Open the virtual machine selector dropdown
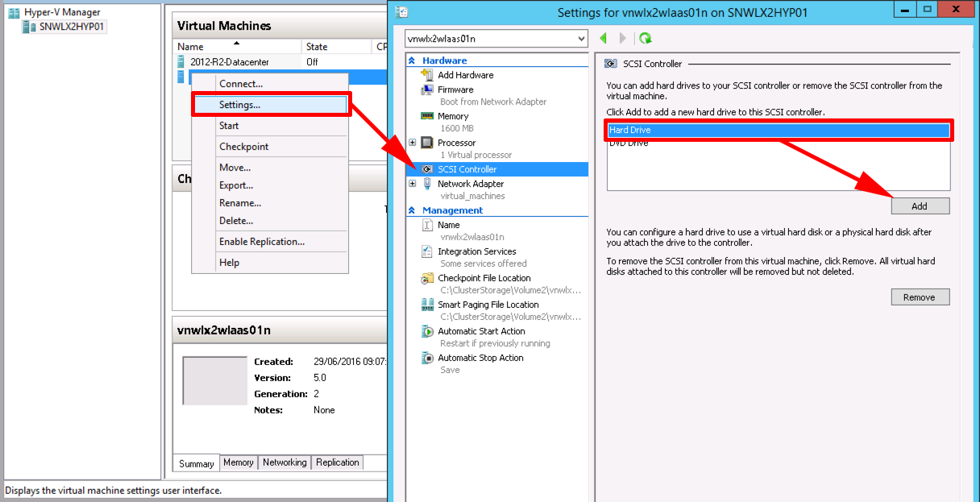The width and height of the screenshot is (980, 502). coord(496,38)
